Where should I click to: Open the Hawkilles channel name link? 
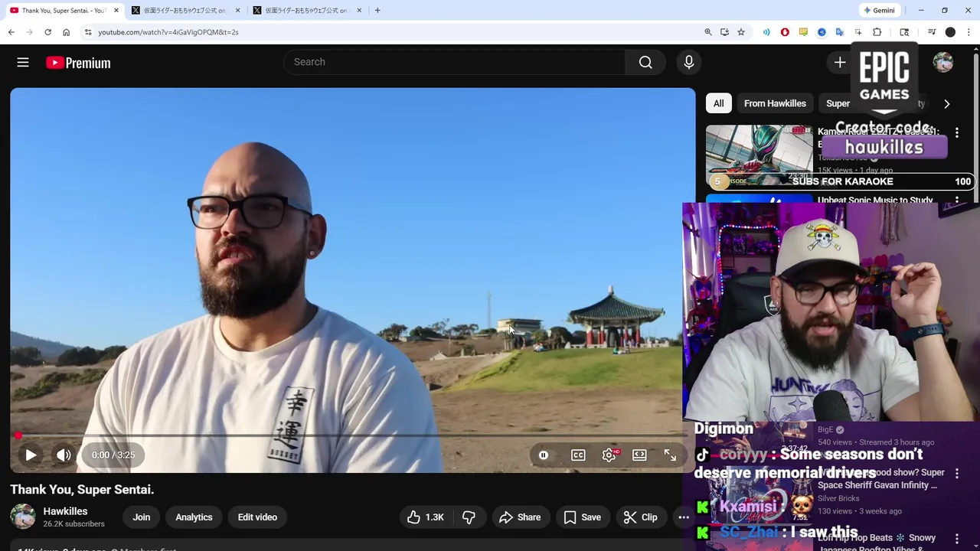click(x=65, y=511)
